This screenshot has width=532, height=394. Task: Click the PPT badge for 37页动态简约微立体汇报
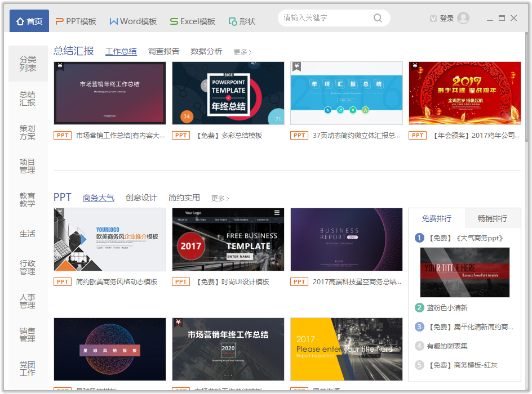[x=299, y=136]
